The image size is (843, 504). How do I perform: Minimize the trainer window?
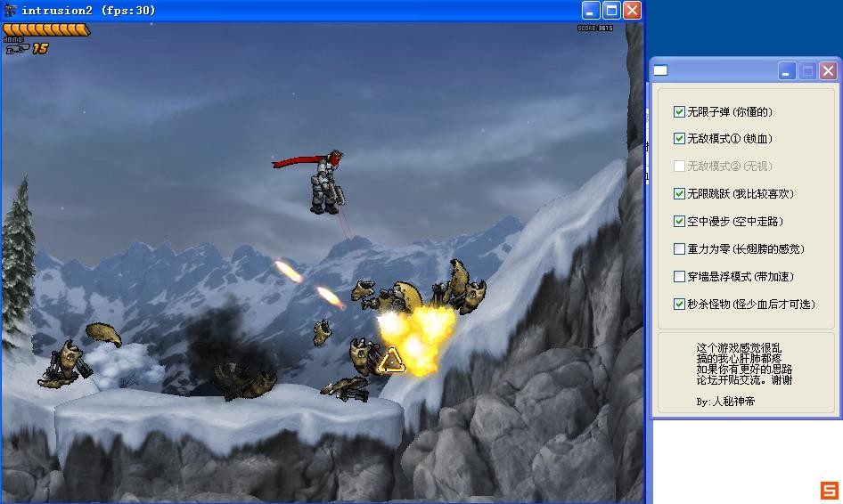coord(787,71)
